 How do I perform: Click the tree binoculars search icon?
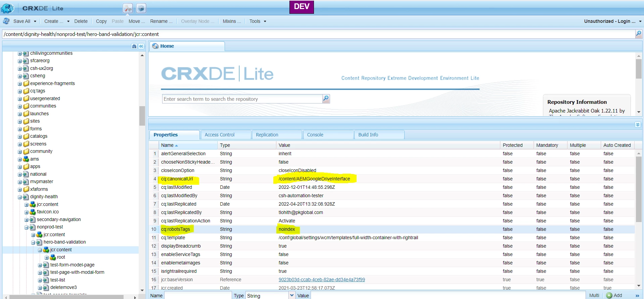134,46
